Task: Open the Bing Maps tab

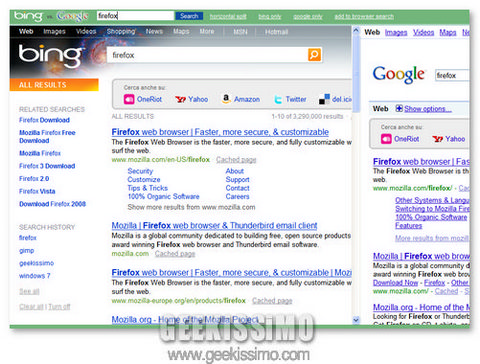Action: [x=181, y=32]
